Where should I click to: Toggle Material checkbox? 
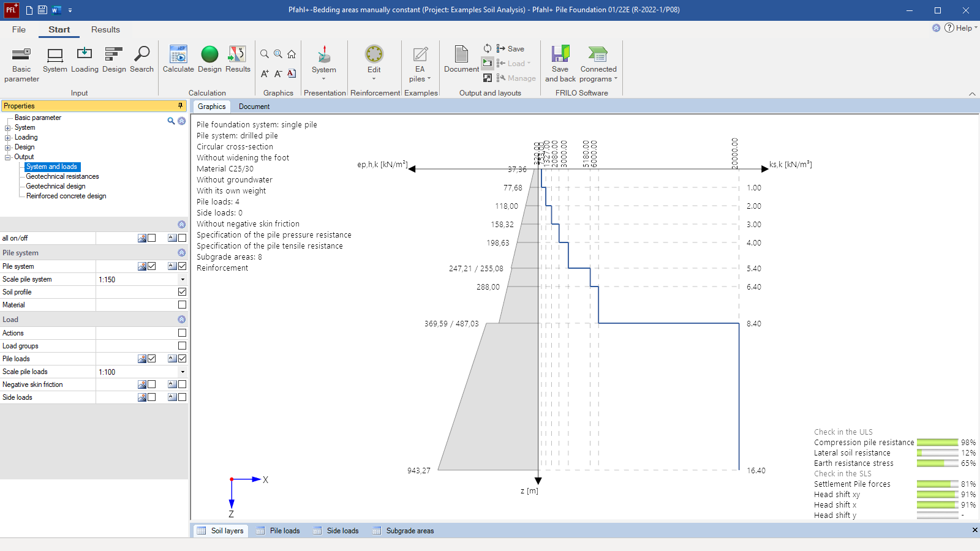[x=182, y=305]
